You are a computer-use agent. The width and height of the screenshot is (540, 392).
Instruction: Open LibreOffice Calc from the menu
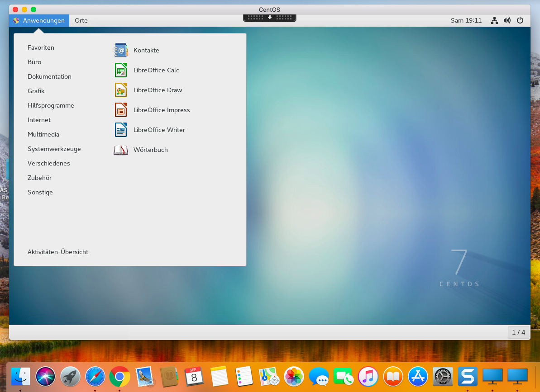point(156,70)
